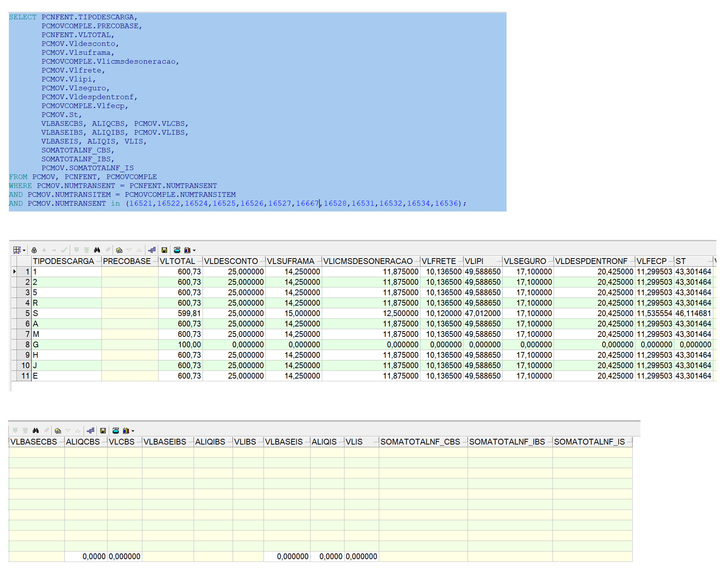
Task: Click the PRECOBASE column header
Action: click(130, 261)
